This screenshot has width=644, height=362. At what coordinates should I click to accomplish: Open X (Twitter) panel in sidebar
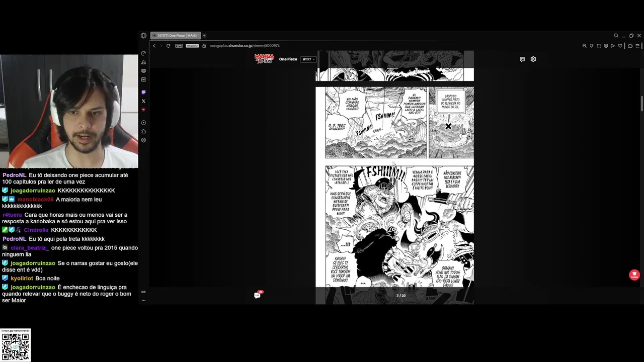point(143,101)
